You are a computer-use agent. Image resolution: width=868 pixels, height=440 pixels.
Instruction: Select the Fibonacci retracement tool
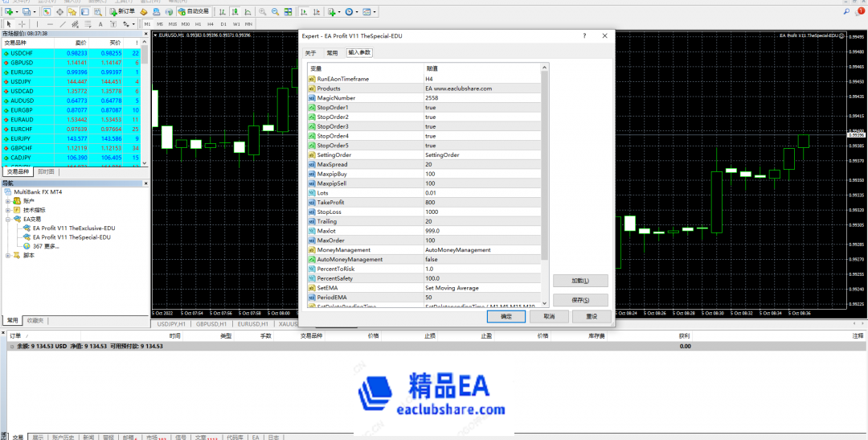(88, 24)
